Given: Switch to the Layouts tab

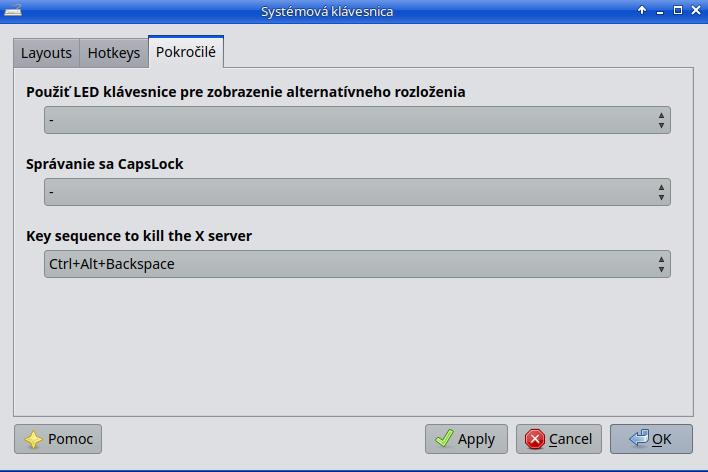Looking at the screenshot, I should coord(46,53).
